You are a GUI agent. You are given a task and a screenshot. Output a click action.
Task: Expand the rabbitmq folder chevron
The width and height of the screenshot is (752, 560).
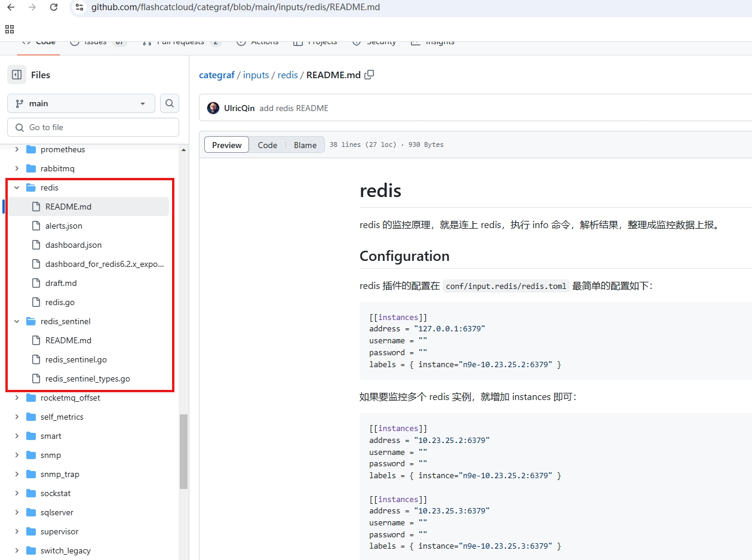(x=17, y=168)
